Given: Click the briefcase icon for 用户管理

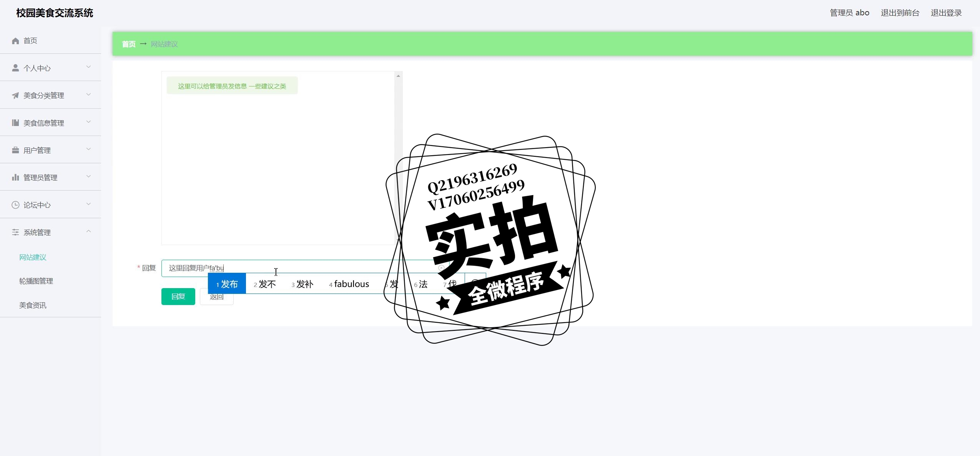Looking at the screenshot, I should click(15, 150).
